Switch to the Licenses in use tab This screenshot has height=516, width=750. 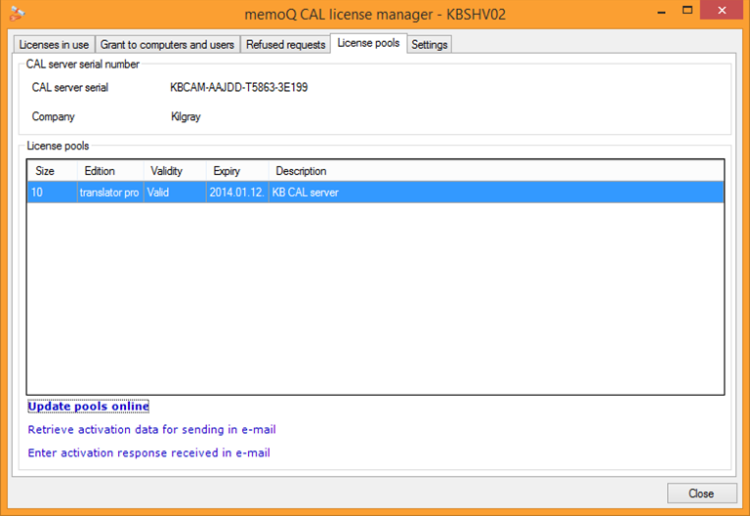tap(54, 44)
